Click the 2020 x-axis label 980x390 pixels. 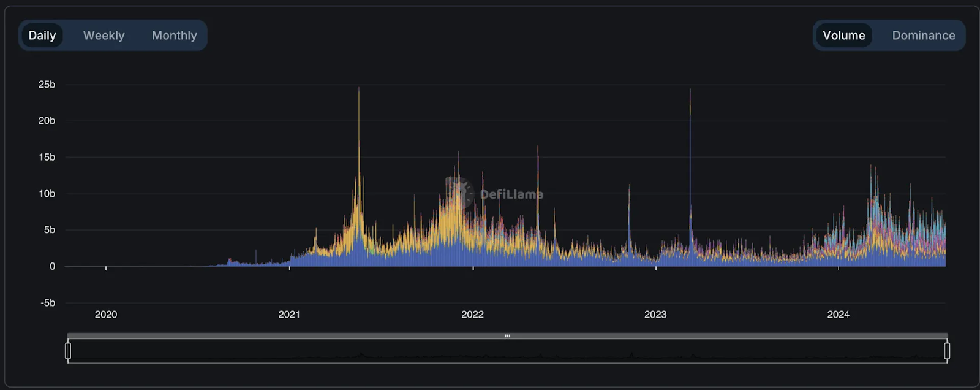[106, 315]
